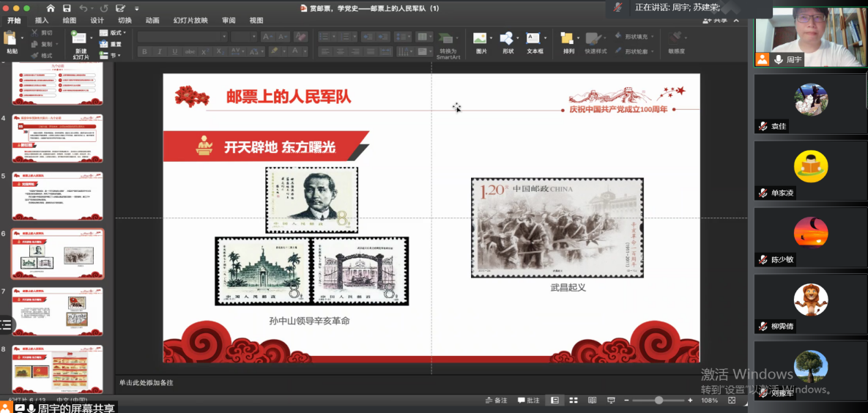Undo the last action

coord(83,8)
